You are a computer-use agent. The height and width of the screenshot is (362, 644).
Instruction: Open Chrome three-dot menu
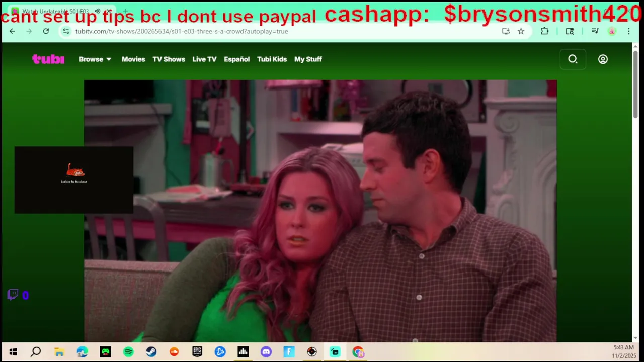[x=628, y=31]
